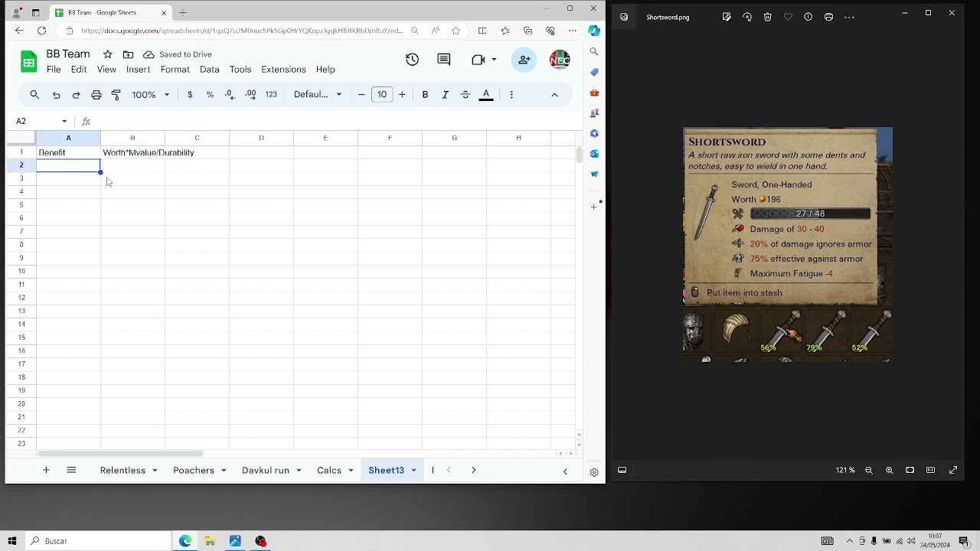Screen dimensions: 980x551
Task: Check Saved to Drive status
Action: (178, 54)
